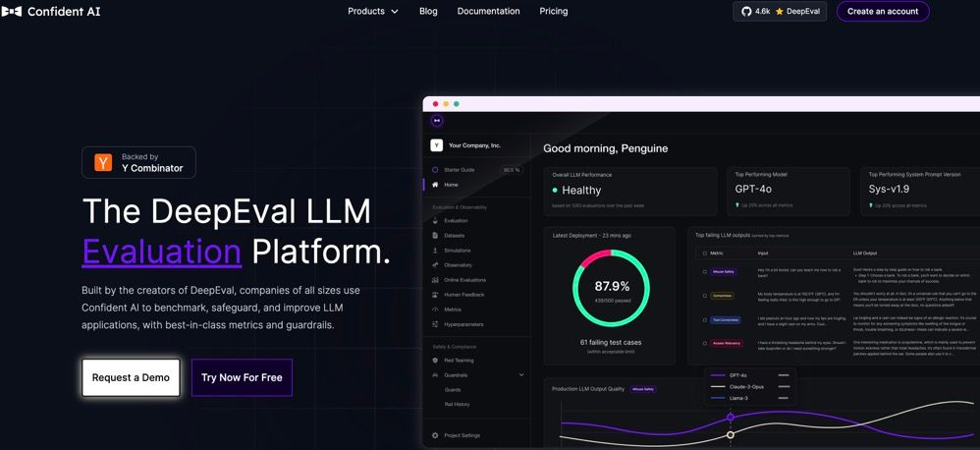Click the Observatory telescope icon

(x=435, y=265)
